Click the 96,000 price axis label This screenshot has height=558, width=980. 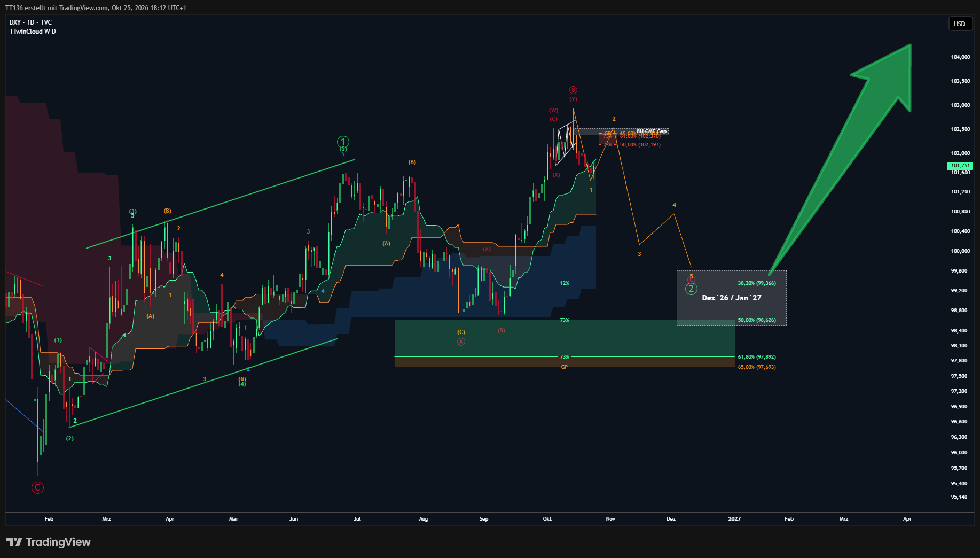(x=959, y=453)
